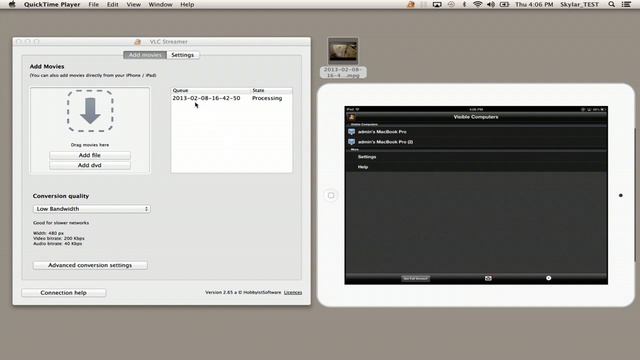640x360 pixels.
Task: Click the Processing state cell
Action: coord(267,98)
